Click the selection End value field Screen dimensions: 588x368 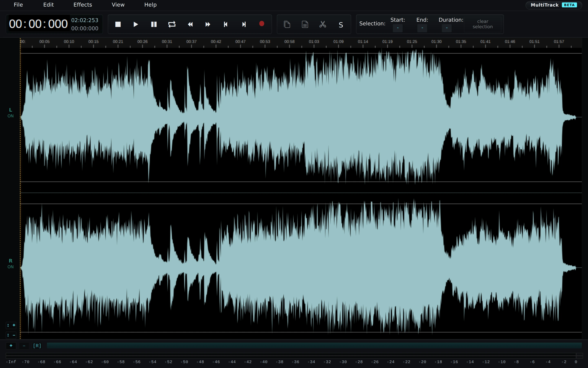422,28
